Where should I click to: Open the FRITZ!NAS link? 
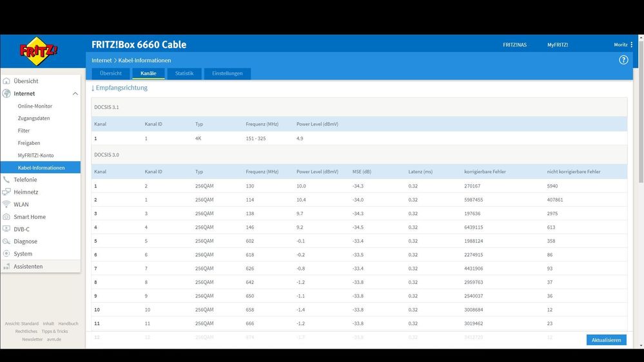[x=514, y=45]
